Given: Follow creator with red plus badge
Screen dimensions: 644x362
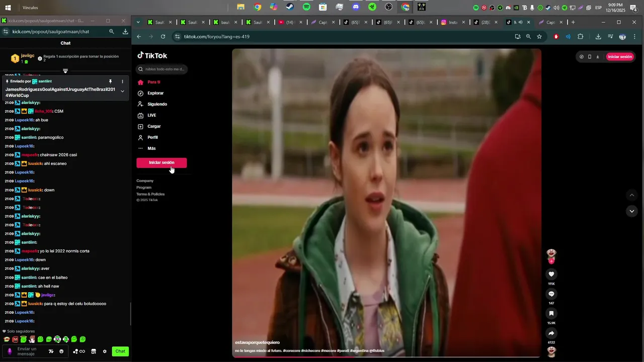Looking at the screenshot, I should (551, 261).
